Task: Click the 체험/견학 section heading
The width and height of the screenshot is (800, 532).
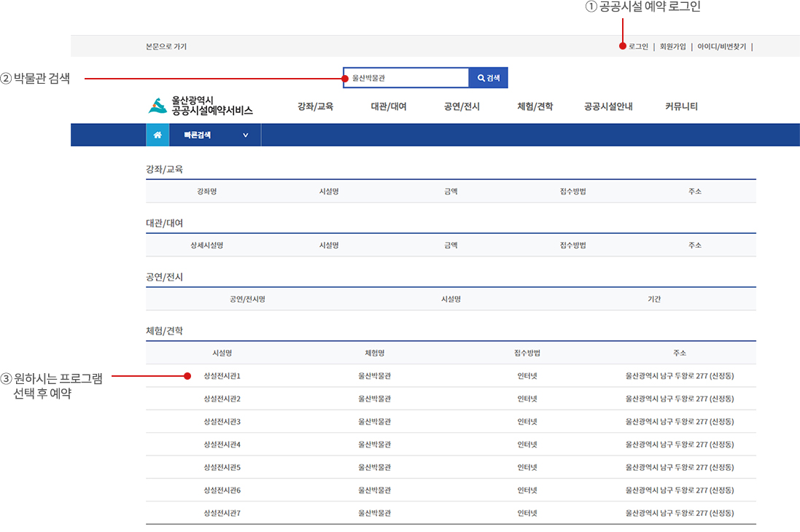Action: click(x=164, y=331)
